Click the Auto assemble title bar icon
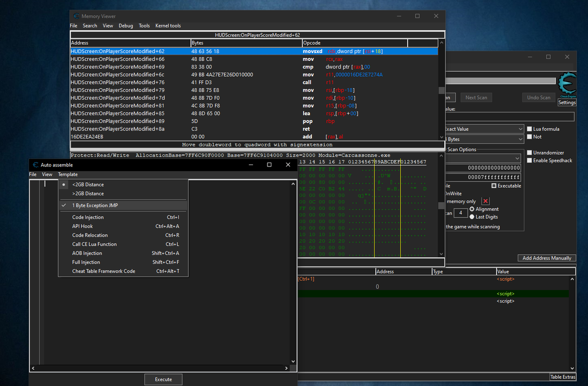This screenshot has height=386, width=588. click(x=36, y=165)
